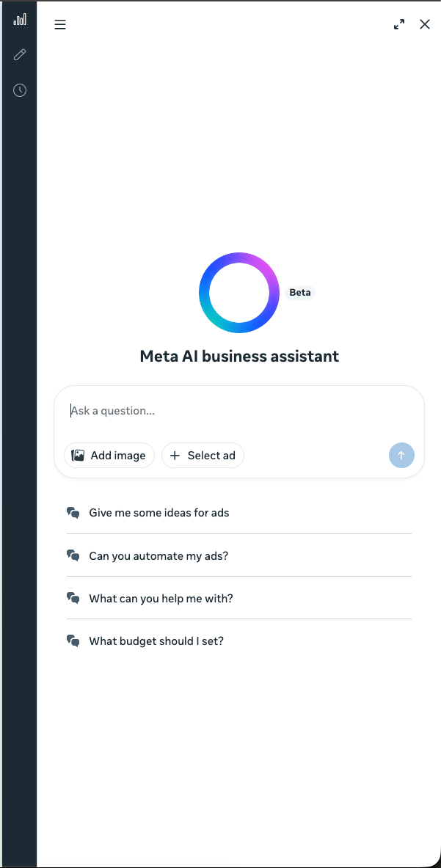Viewport: 441px width, 868px height.
Task: Click the Beta badge
Action: click(300, 292)
